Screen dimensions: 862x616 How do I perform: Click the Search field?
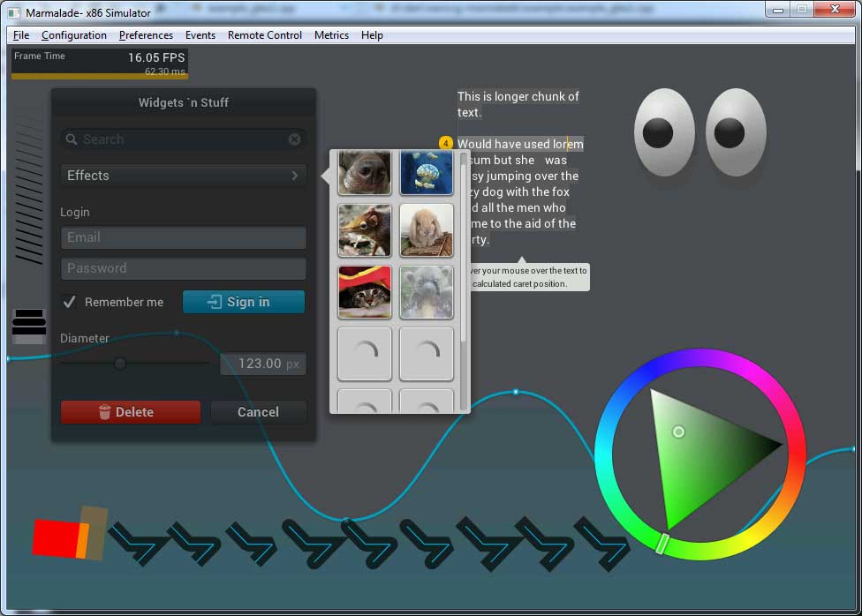[184, 139]
